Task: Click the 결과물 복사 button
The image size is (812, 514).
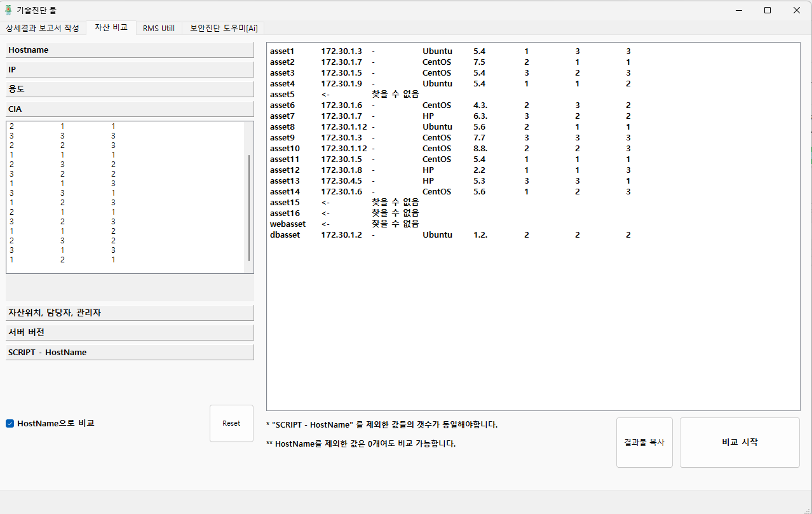Action: [644, 442]
